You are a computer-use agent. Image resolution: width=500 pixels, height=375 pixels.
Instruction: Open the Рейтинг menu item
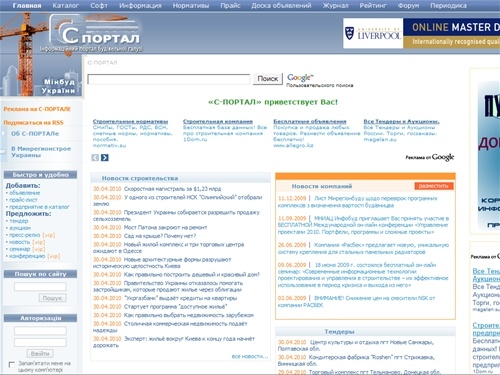373,6
